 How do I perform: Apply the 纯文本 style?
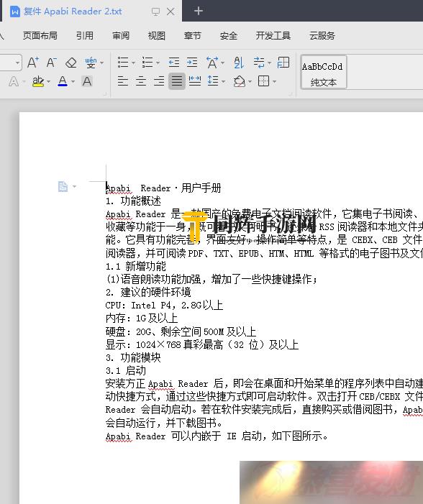(324, 73)
